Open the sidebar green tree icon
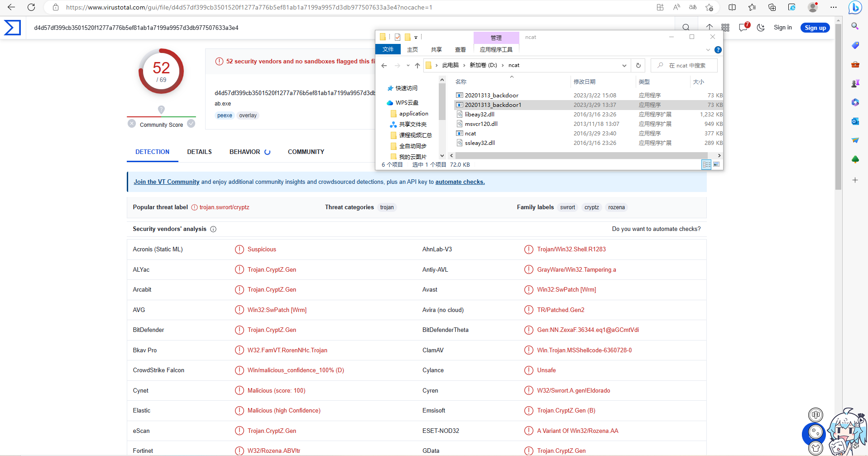Image resolution: width=868 pixels, height=456 pixels. [855, 159]
